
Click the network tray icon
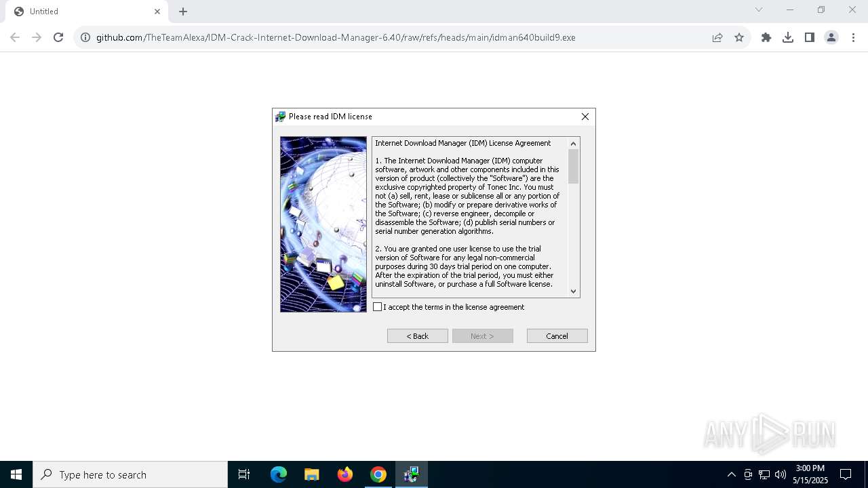764,474
